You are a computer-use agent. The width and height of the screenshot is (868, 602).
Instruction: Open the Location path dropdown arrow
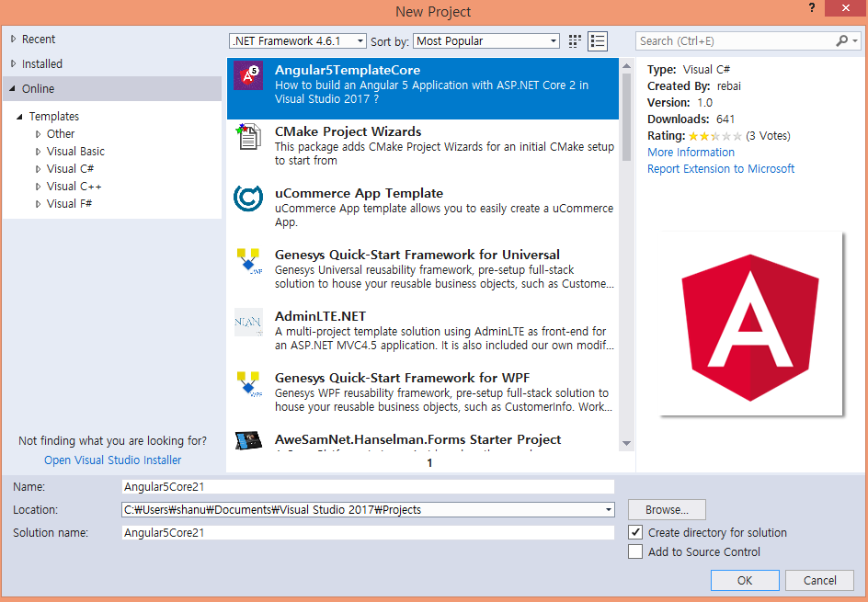(609, 509)
